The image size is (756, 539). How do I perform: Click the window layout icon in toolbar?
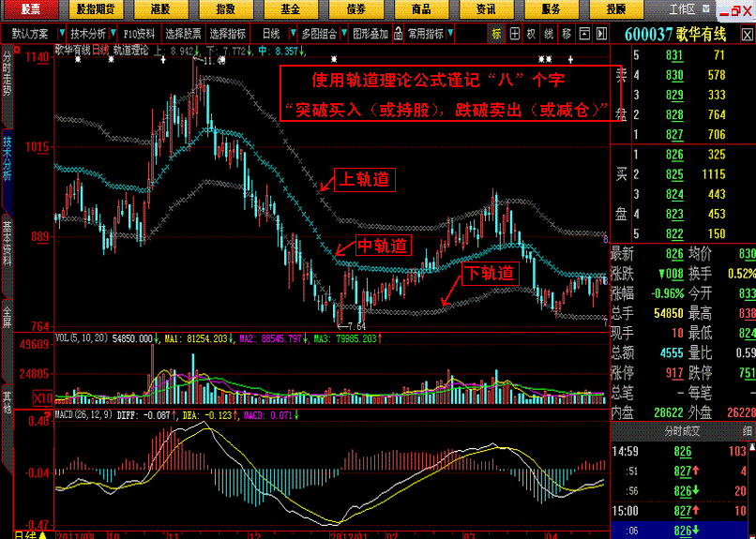pos(584,33)
